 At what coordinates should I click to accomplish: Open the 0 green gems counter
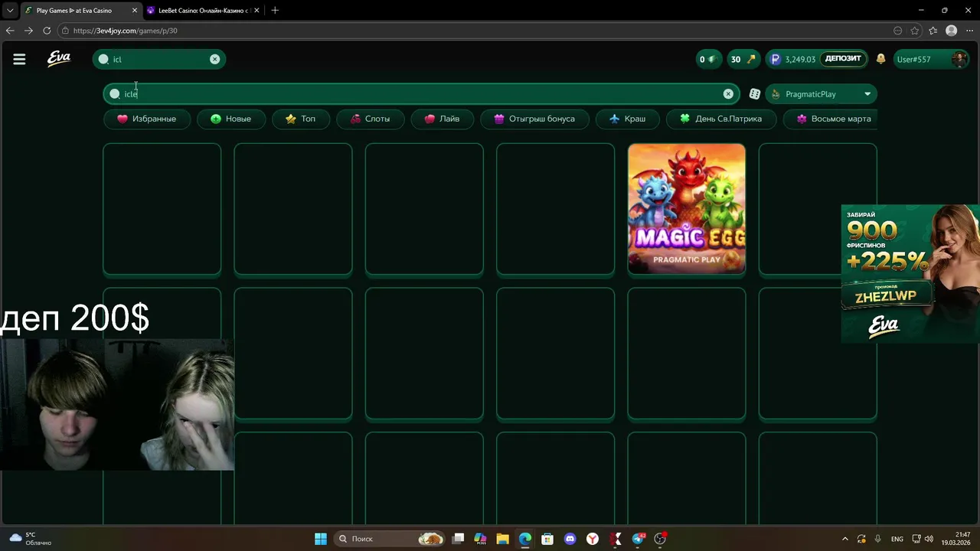coord(707,59)
